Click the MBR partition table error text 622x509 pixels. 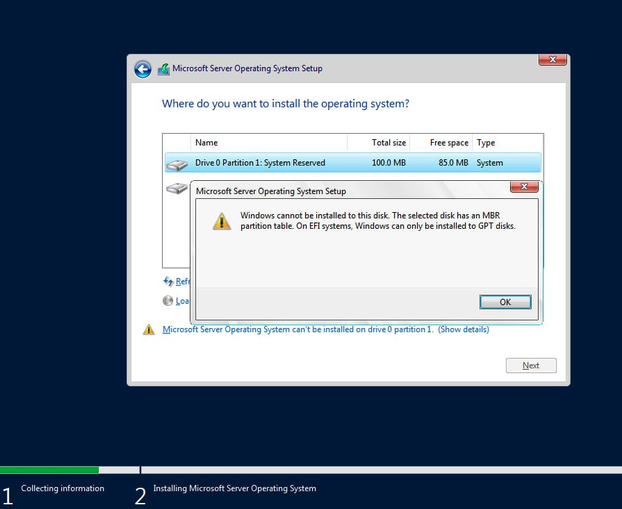pyautogui.click(x=378, y=221)
